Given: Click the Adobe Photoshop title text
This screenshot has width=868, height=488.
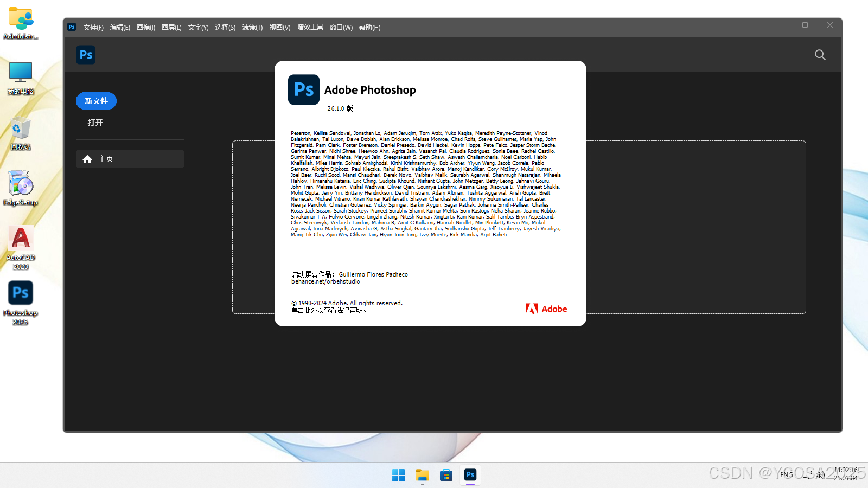Looking at the screenshot, I should [x=370, y=90].
